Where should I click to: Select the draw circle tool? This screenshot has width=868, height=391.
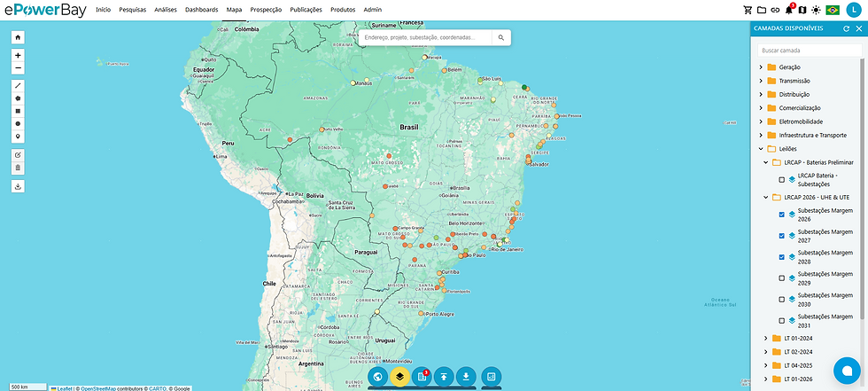coord(18,123)
